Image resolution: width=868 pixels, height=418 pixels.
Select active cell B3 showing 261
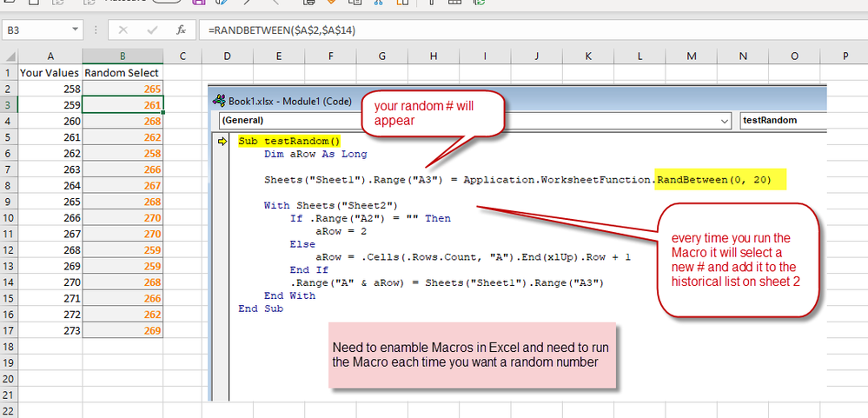[x=123, y=104]
